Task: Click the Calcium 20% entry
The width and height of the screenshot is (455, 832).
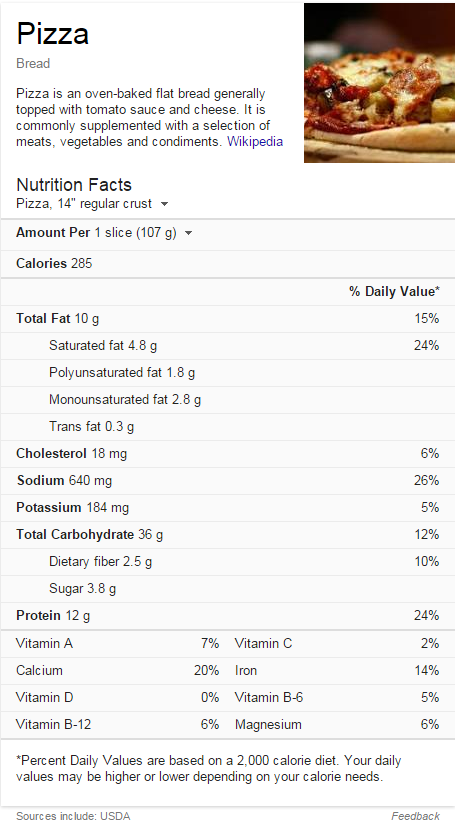Action: coord(118,671)
